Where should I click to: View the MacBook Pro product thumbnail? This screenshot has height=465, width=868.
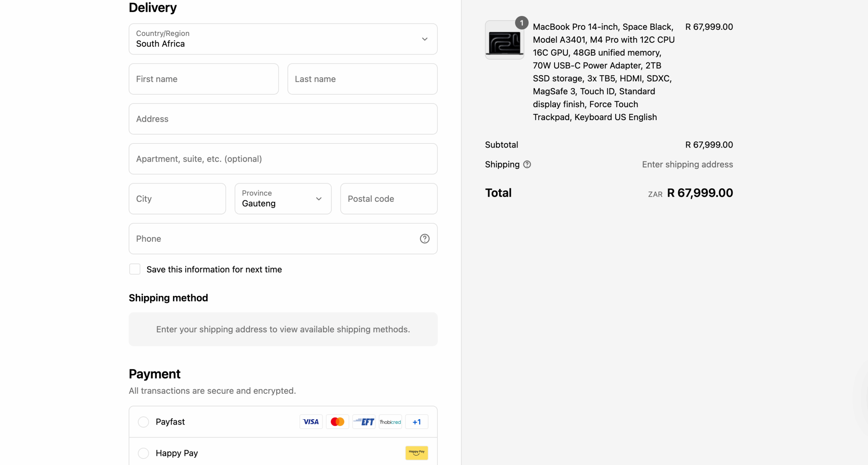(505, 40)
